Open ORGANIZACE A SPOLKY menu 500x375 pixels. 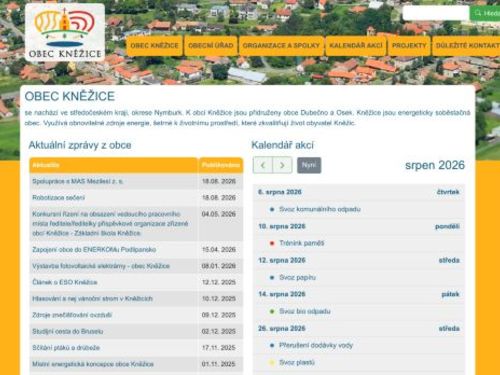(x=281, y=45)
